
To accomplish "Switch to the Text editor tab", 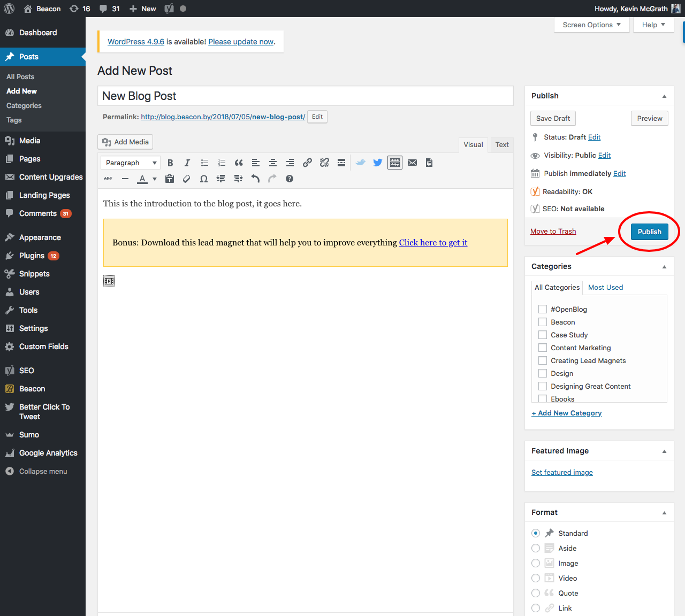I will click(502, 145).
